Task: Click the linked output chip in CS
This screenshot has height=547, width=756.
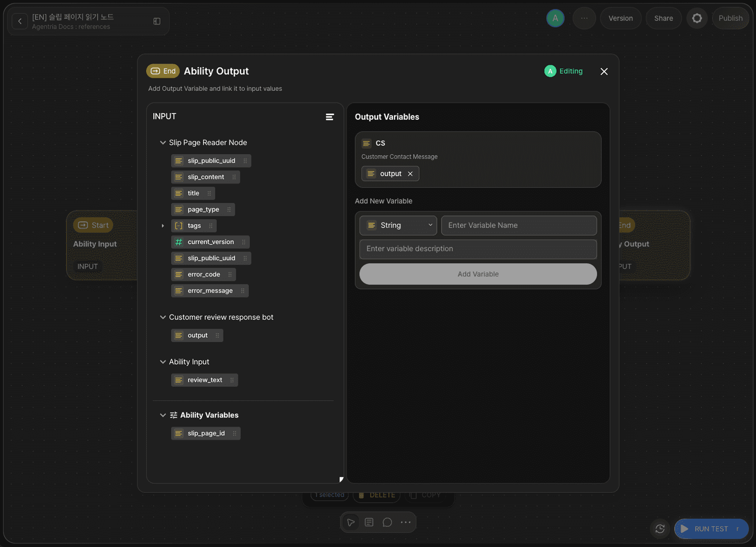Action: point(390,173)
